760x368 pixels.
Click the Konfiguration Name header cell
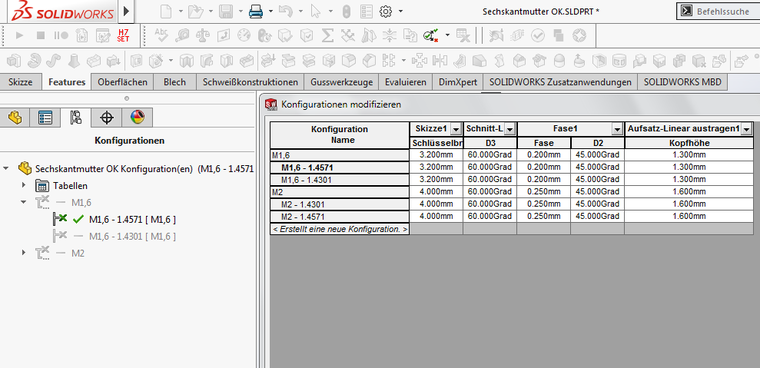coord(340,135)
